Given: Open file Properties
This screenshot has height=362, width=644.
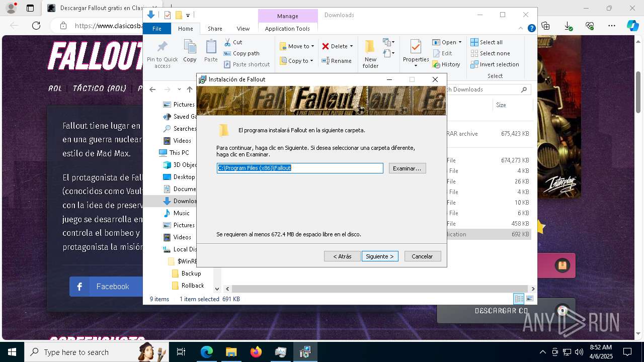Looking at the screenshot, I should [416, 53].
